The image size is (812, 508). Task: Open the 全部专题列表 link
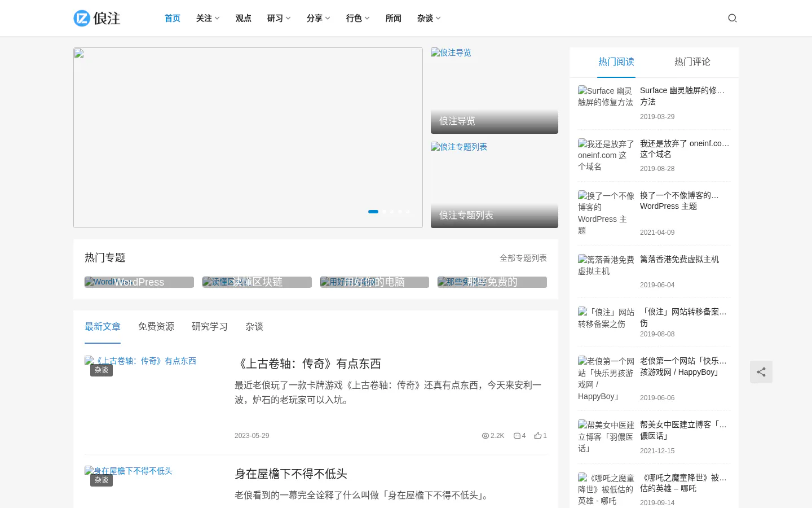click(523, 258)
